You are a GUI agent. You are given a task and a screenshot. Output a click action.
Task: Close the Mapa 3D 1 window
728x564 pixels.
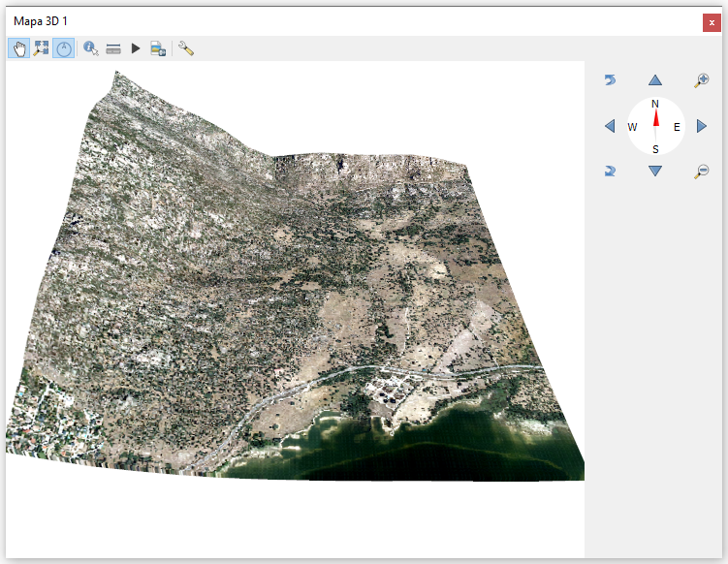(x=711, y=23)
